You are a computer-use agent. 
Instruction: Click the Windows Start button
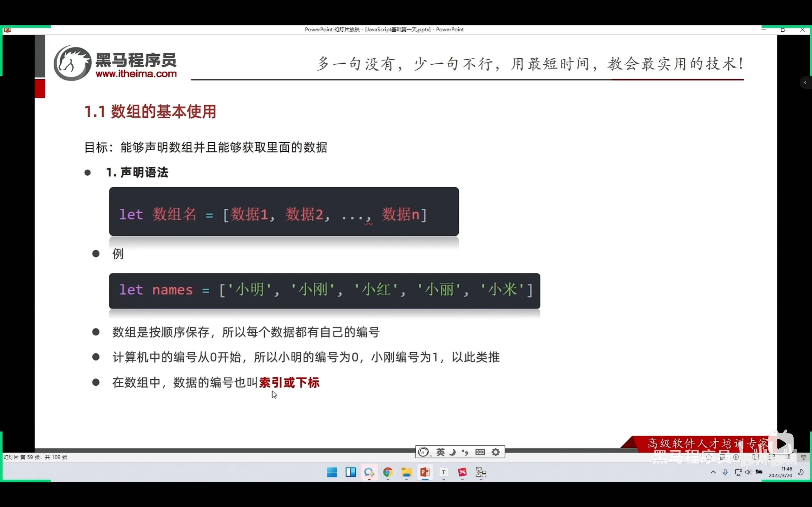click(332, 472)
